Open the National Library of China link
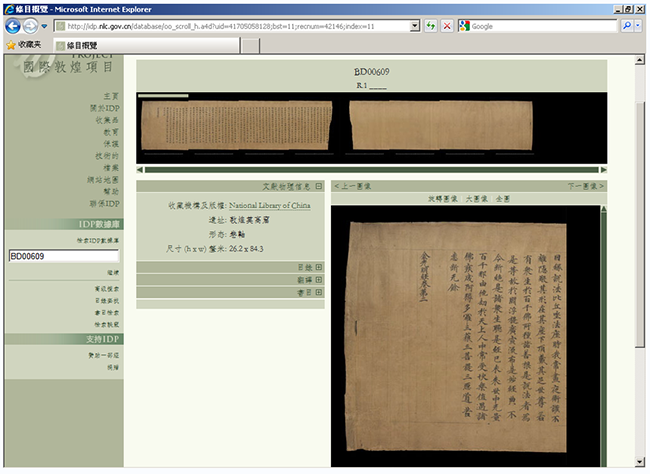Screen dimensions: 650x474 click(269, 205)
